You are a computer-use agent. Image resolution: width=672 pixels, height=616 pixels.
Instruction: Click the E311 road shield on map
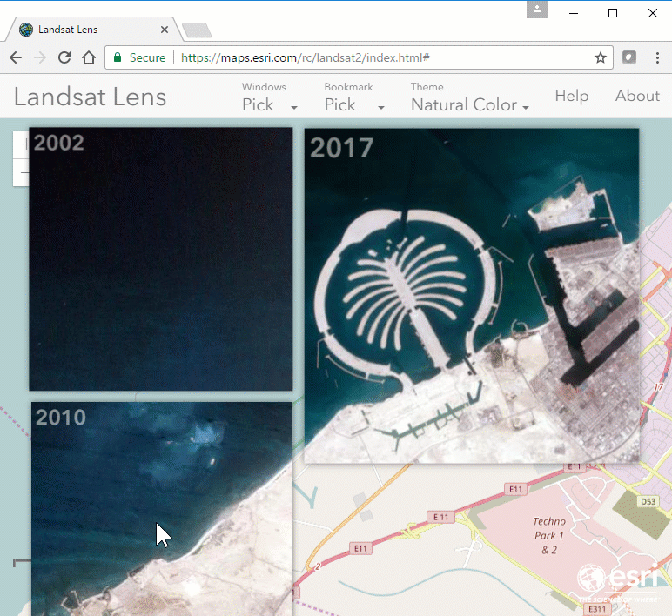click(597, 609)
